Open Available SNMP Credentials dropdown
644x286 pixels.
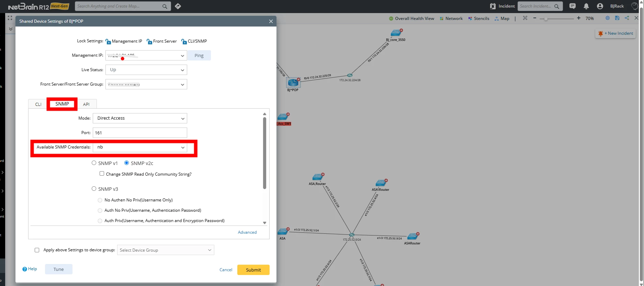pos(140,147)
